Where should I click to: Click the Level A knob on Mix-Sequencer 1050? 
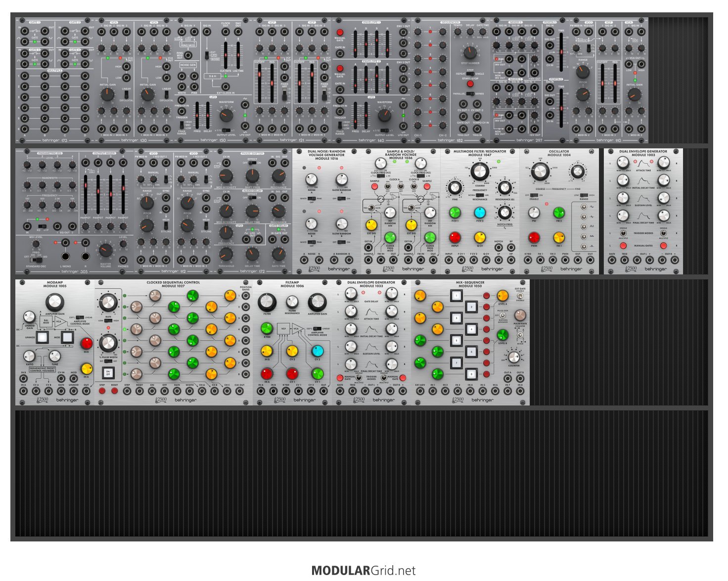[502, 296]
